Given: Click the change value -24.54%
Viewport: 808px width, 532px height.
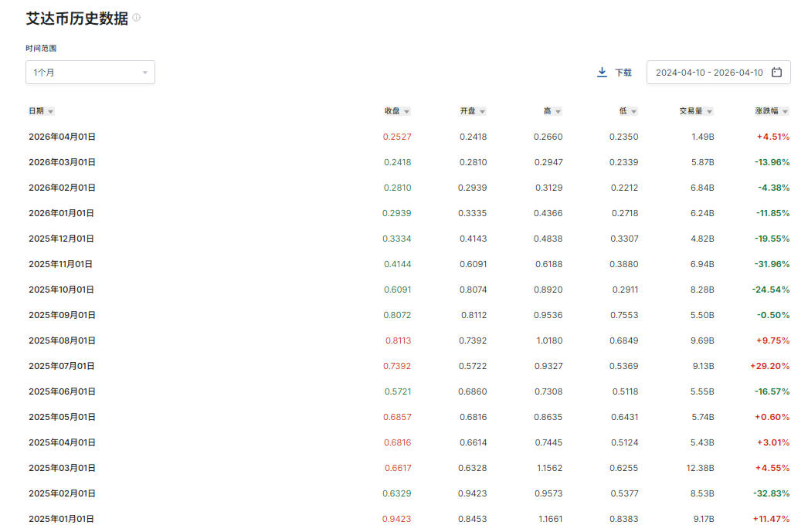Looking at the screenshot, I should pos(771,290).
